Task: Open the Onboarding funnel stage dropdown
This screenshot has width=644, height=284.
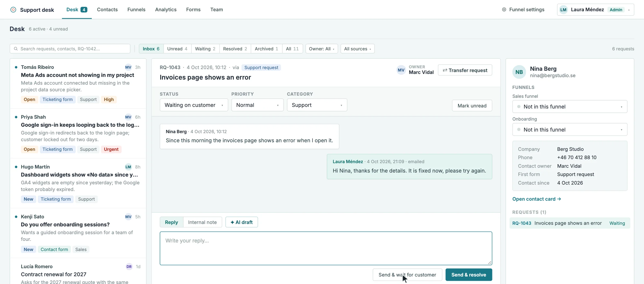Action: [570, 130]
